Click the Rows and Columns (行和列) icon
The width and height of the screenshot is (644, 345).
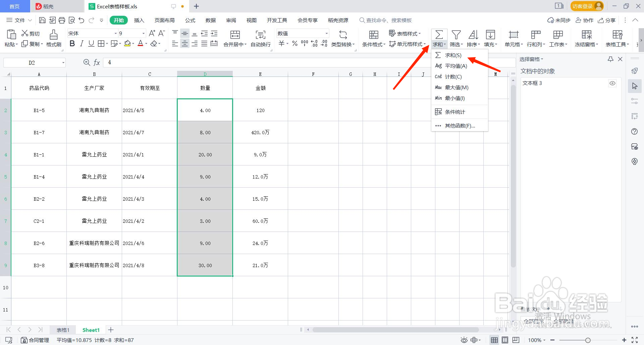click(x=536, y=35)
